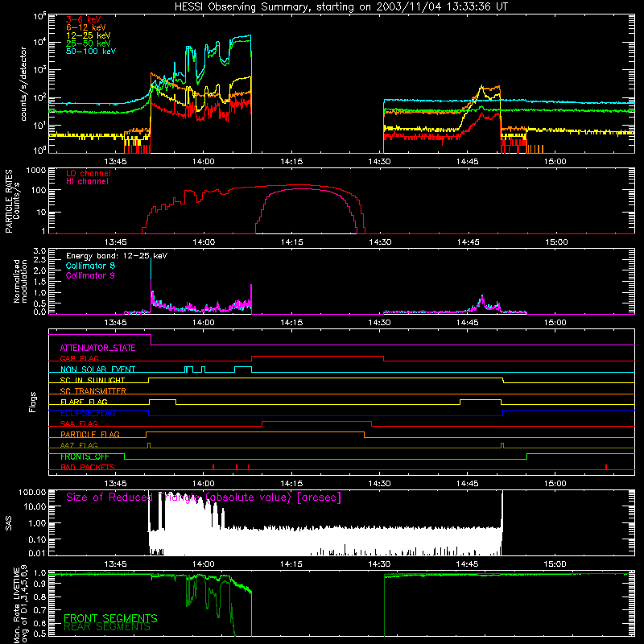Click the red bad-packet marker near 15:10
Screen dimensions: 644x644
click(x=606, y=467)
